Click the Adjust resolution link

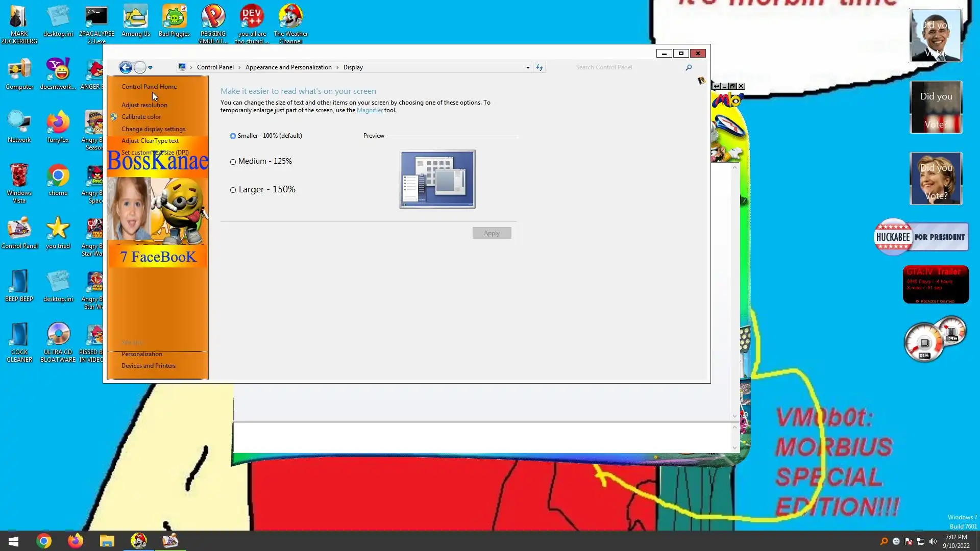(144, 105)
